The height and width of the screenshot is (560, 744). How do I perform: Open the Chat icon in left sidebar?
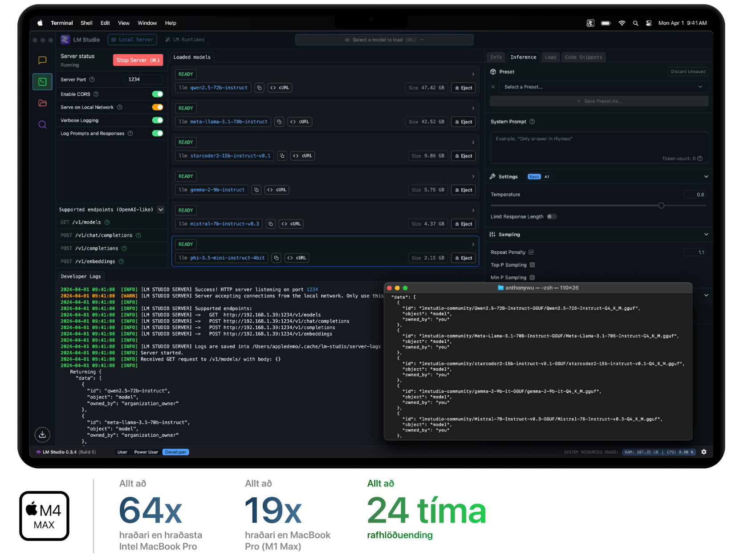point(42,60)
